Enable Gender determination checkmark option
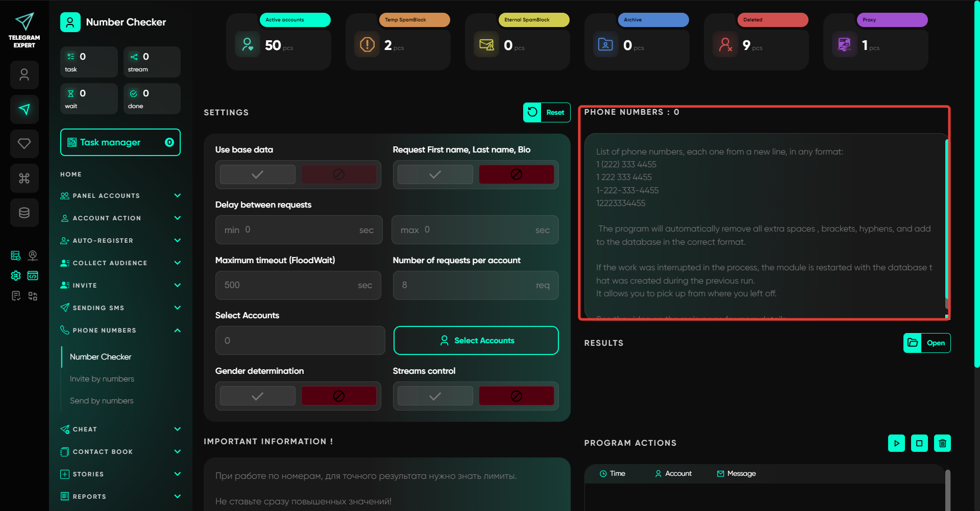 point(257,396)
